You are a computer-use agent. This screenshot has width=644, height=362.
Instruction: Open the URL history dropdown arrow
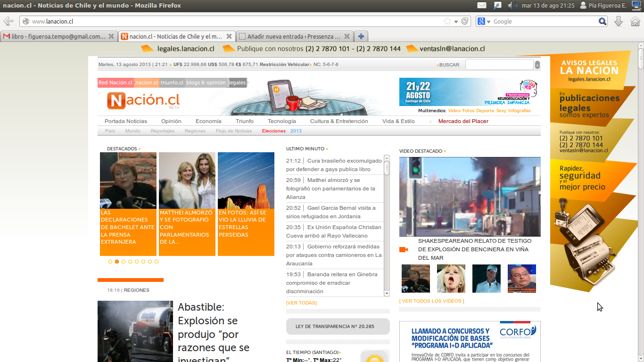(456, 21)
